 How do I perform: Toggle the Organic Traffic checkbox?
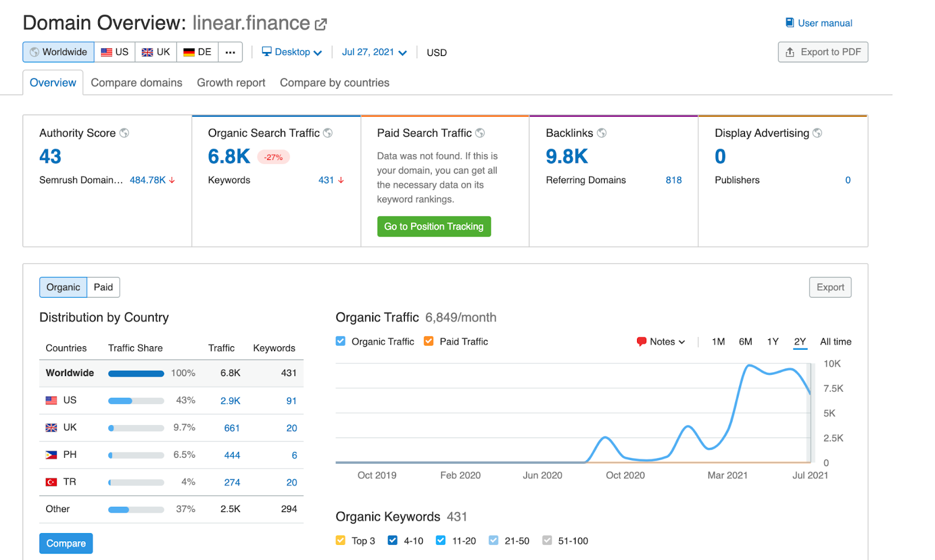click(341, 341)
